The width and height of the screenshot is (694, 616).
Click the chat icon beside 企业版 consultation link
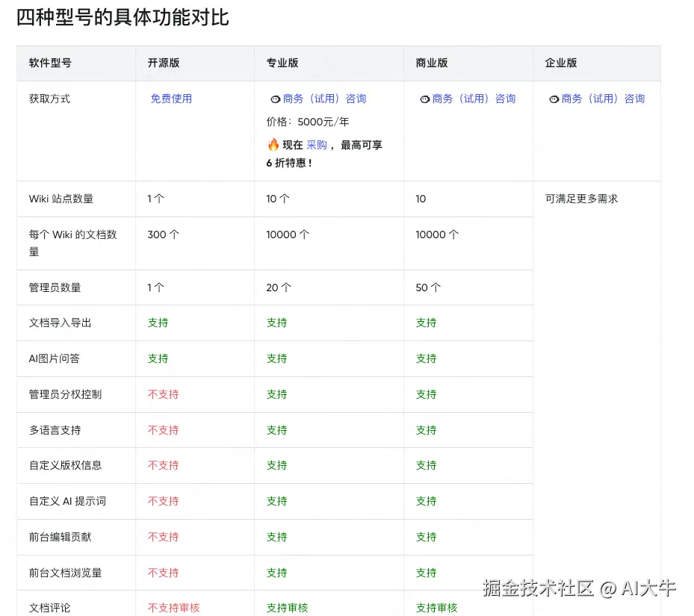[x=554, y=99]
